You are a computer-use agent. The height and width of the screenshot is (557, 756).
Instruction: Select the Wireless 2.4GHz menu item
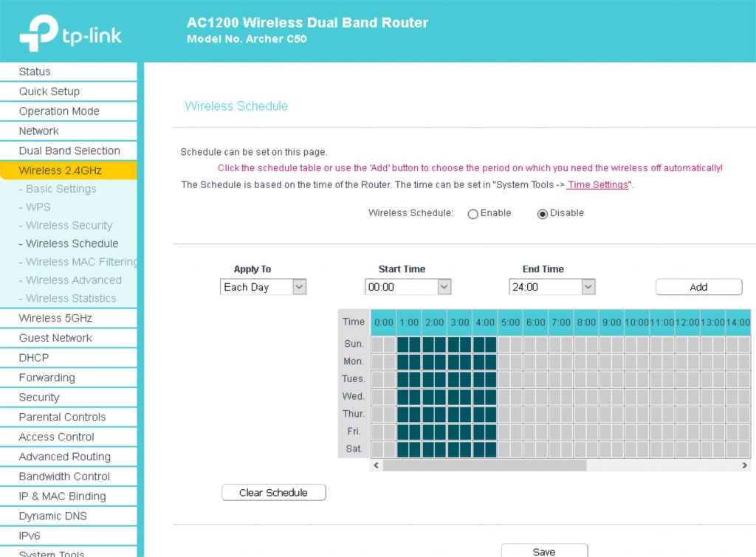69,170
